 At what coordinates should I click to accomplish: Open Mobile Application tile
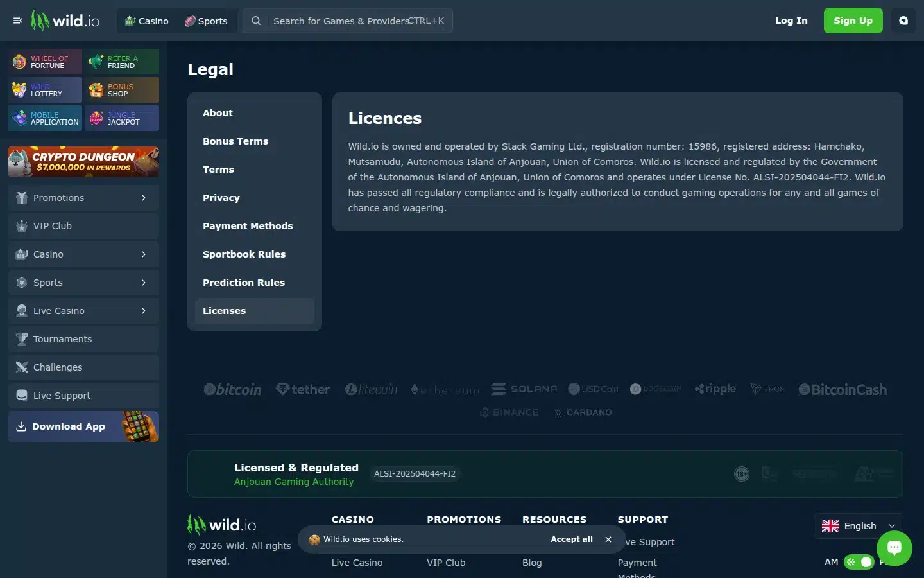pyautogui.click(x=45, y=118)
